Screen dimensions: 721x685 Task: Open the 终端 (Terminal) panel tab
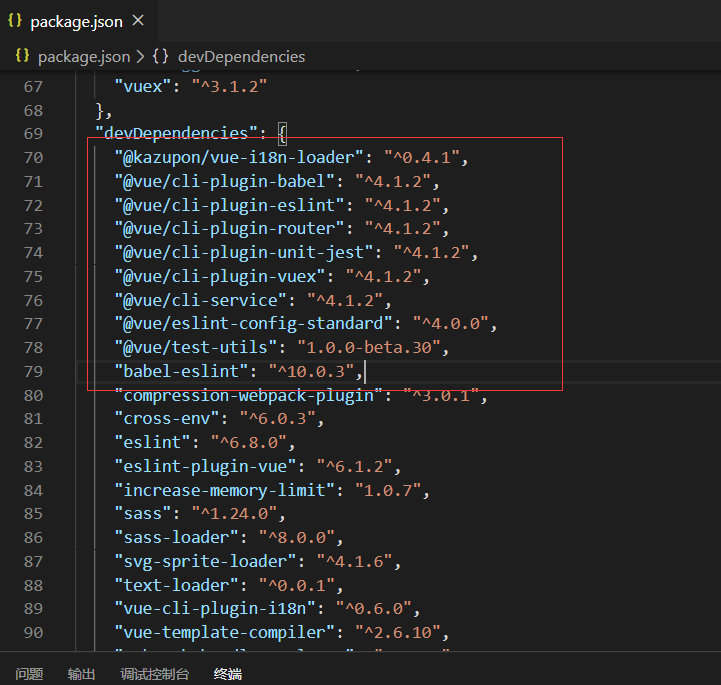[227, 674]
